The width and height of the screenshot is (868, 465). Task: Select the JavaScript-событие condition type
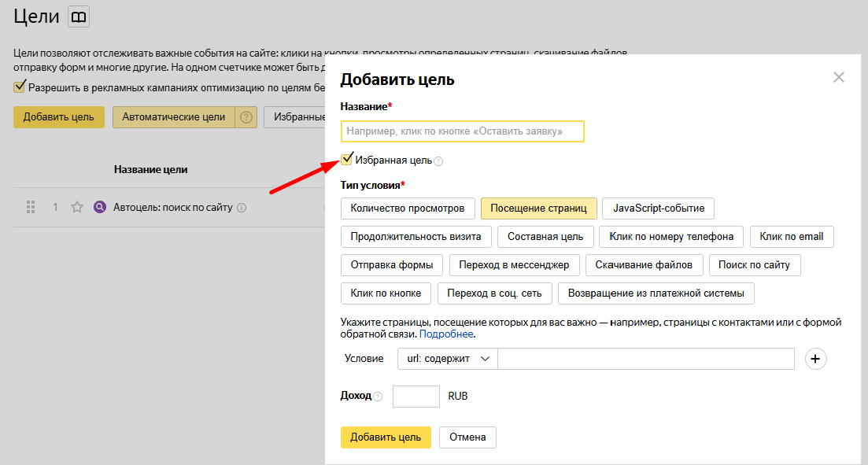click(x=658, y=209)
